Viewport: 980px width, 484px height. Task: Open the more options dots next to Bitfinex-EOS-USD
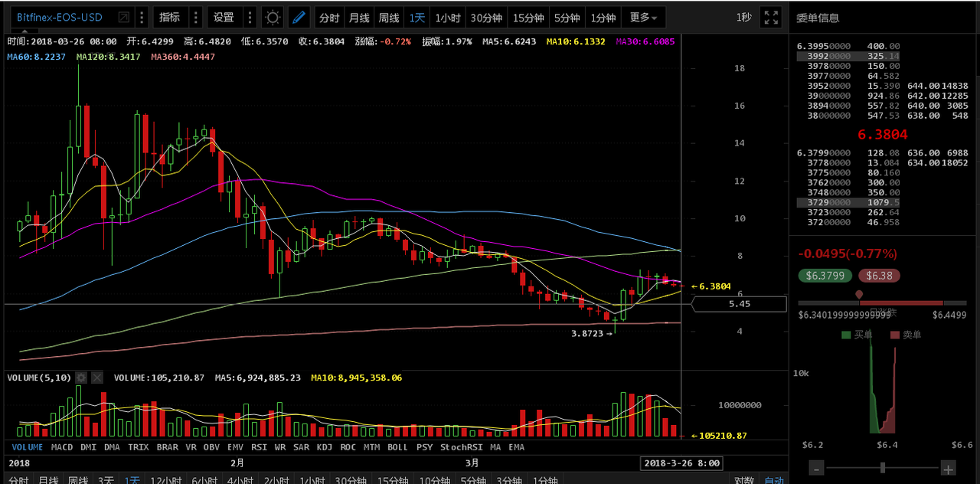[142, 18]
